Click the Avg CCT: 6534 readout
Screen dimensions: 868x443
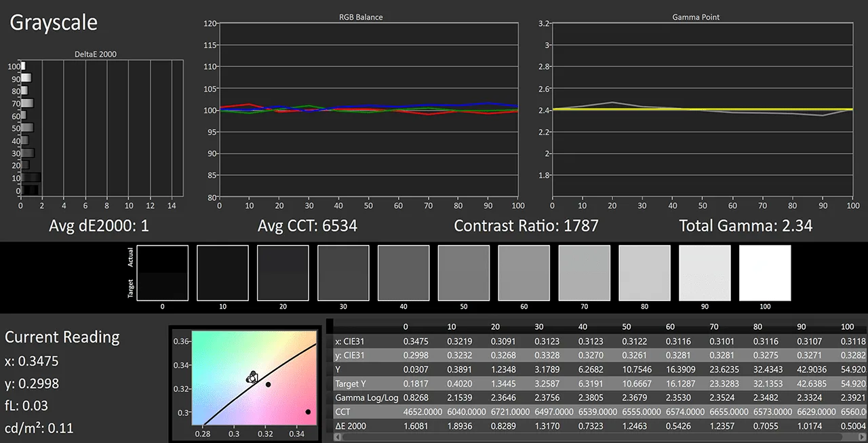click(x=307, y=226)
